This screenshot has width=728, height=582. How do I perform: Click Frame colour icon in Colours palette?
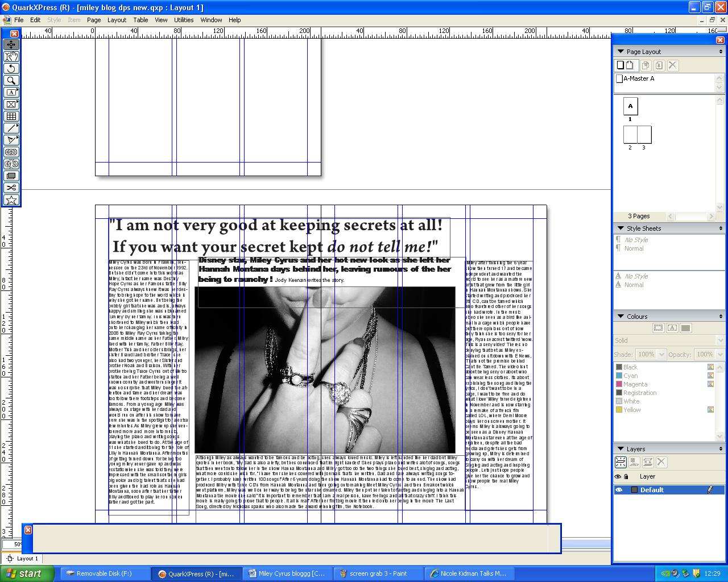click(658, 328)
